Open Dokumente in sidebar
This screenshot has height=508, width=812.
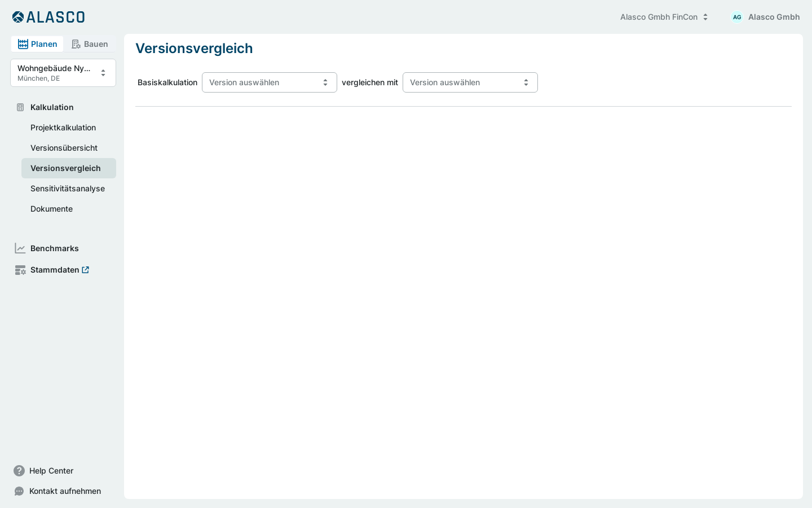coord(51,209)
